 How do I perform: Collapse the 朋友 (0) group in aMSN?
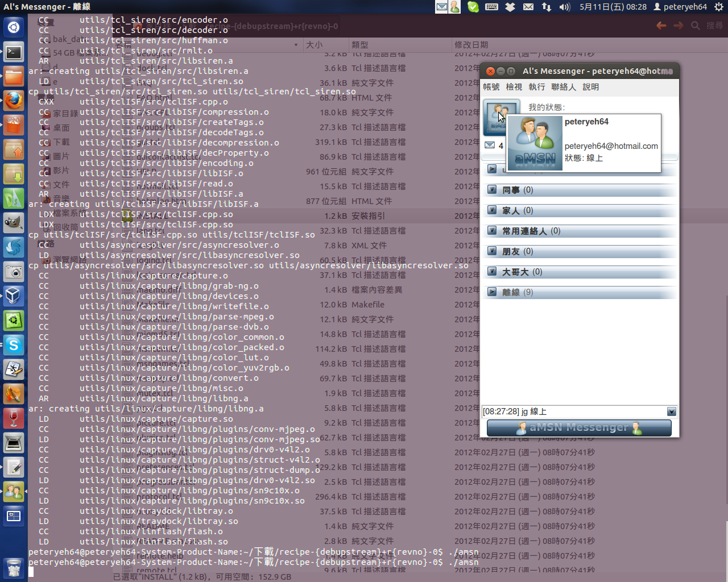point(492,251)
